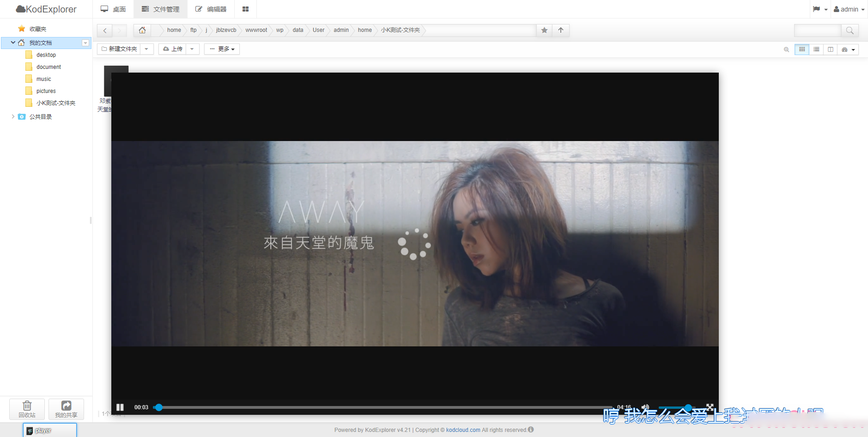Add current folder to favorites star
The height and width of the screenshot is (437, 868).
point(545,30)
